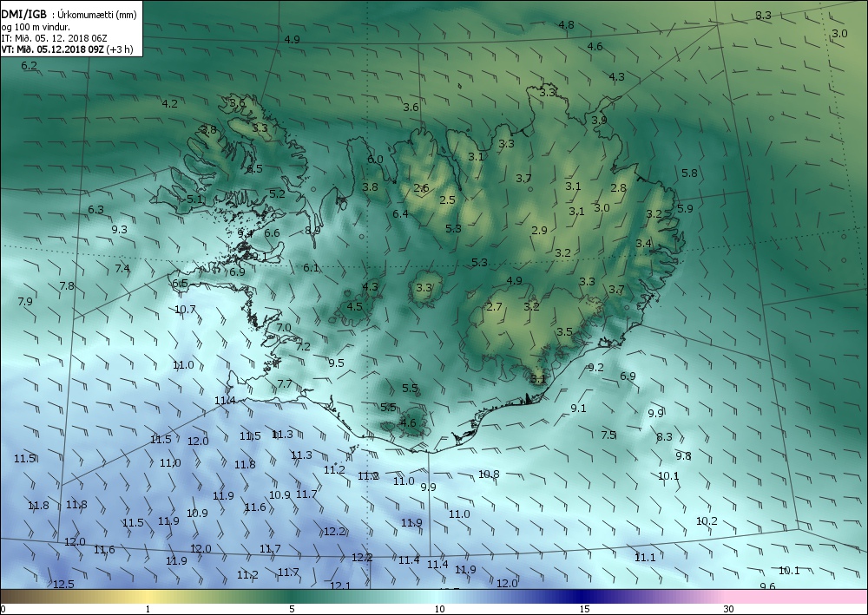Click the value 7.7 on the map
The width and height of the screenshot is (868, 615).
[x=285, y=383]
